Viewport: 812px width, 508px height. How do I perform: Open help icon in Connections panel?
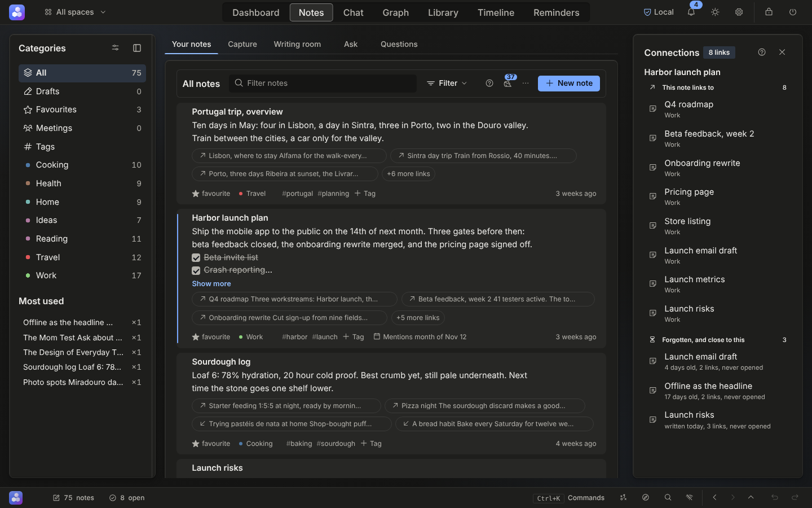click(x=762, y=52)
